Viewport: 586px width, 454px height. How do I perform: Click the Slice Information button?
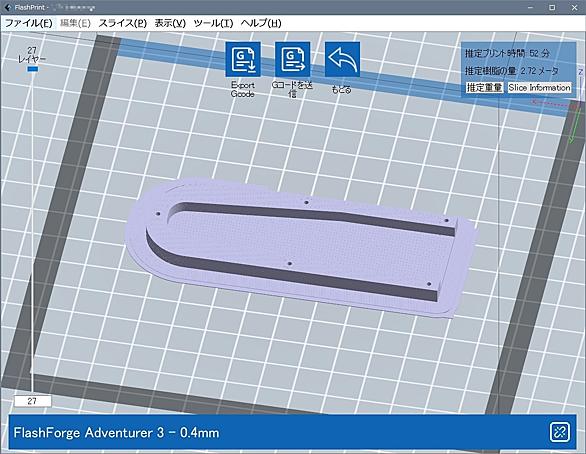point(539,88)
